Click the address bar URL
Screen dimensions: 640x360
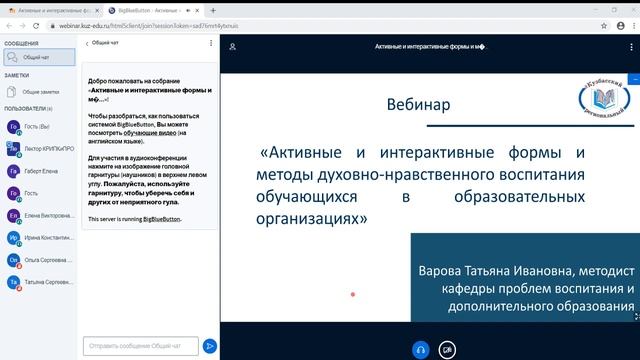[x=149, y=26]
